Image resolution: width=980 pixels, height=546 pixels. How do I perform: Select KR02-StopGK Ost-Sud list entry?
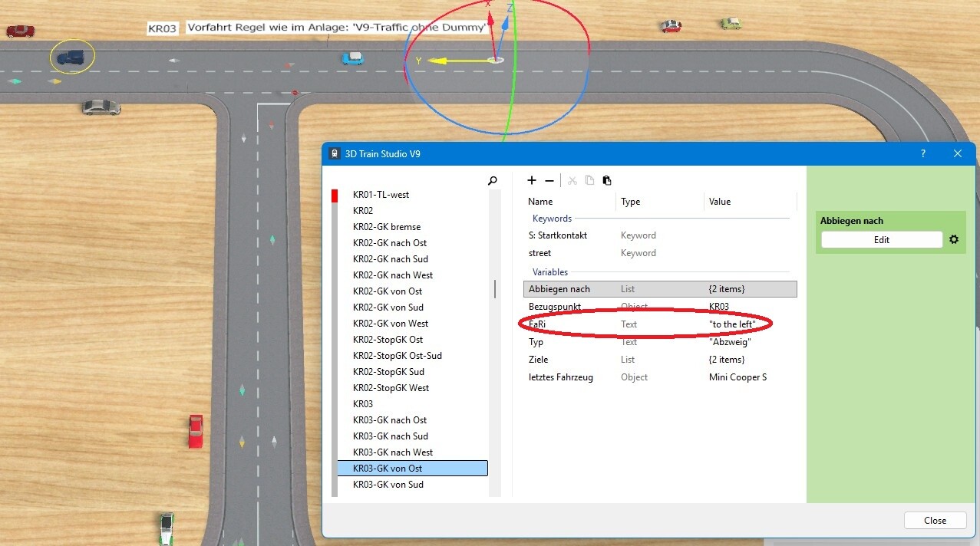pyautogui.click(x=397, y=356)
